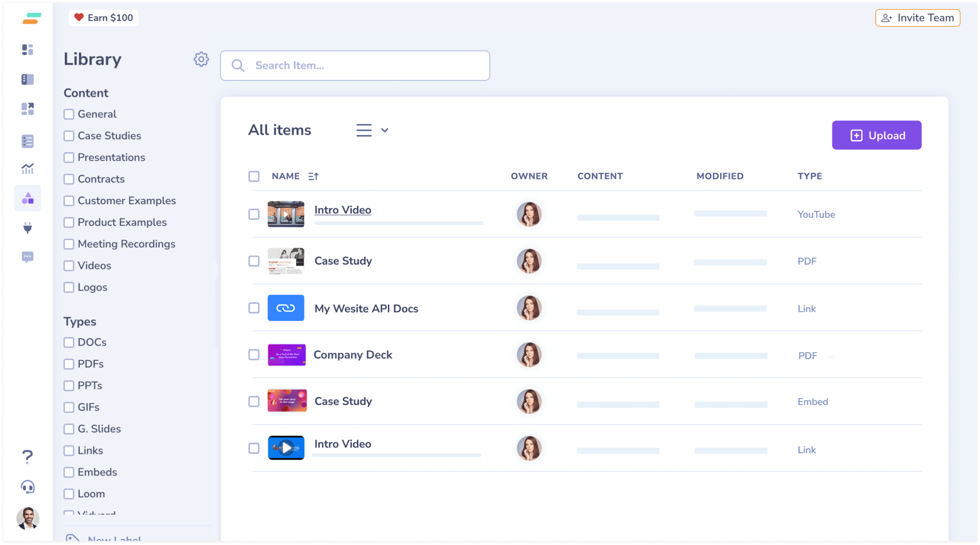
Task: Check the Loom type filter
Action: coord(69,494)
